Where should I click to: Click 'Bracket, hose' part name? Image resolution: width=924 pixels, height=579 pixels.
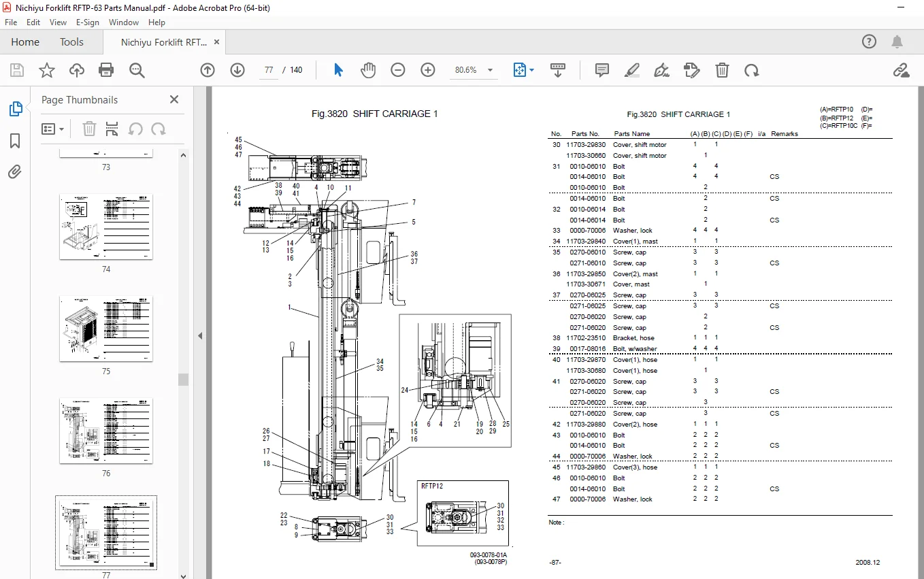(x=634, y=337)
